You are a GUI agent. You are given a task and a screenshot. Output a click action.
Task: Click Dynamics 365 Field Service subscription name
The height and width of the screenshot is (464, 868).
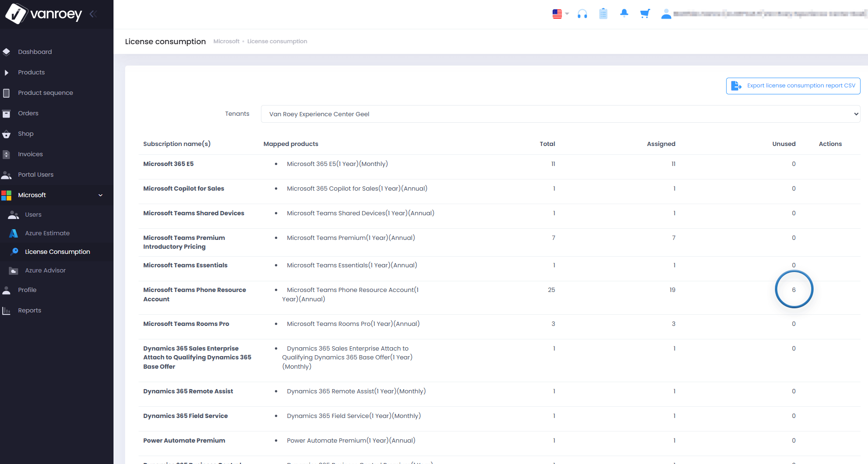click(186, 416)
